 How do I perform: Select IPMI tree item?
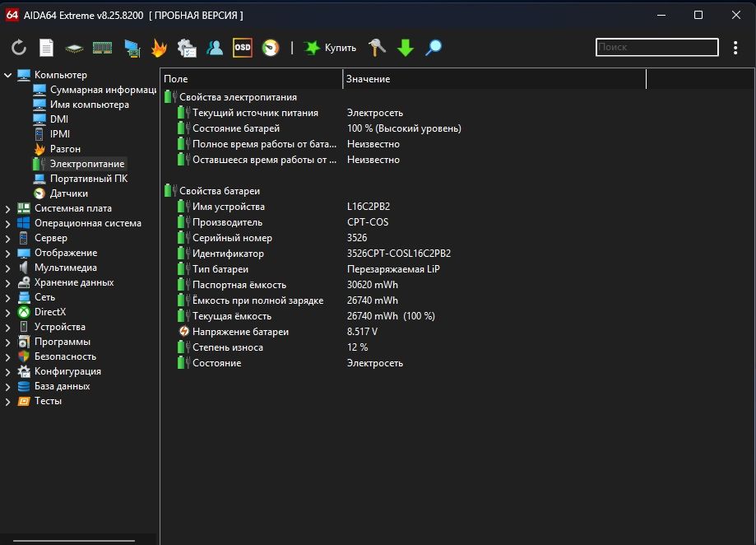click(52, 134)
